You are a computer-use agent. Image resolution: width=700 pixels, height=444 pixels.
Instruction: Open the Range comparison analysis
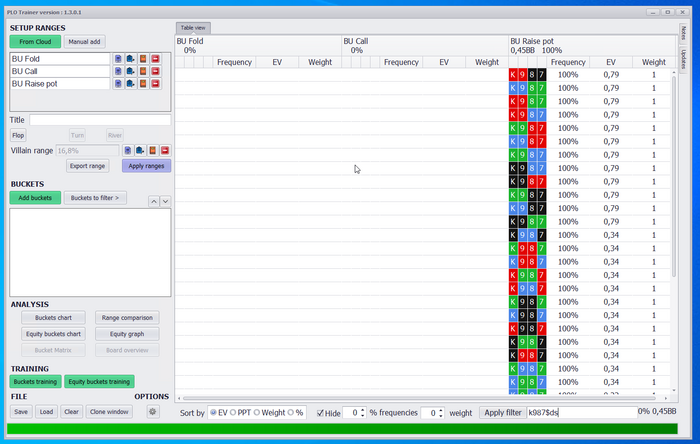pyautogui.click(x=127, y=318)
